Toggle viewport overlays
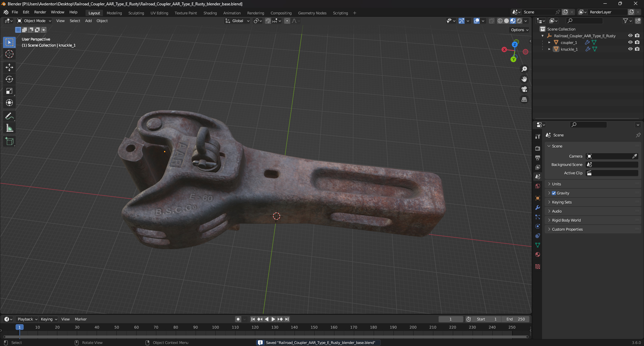 (477, 21)
